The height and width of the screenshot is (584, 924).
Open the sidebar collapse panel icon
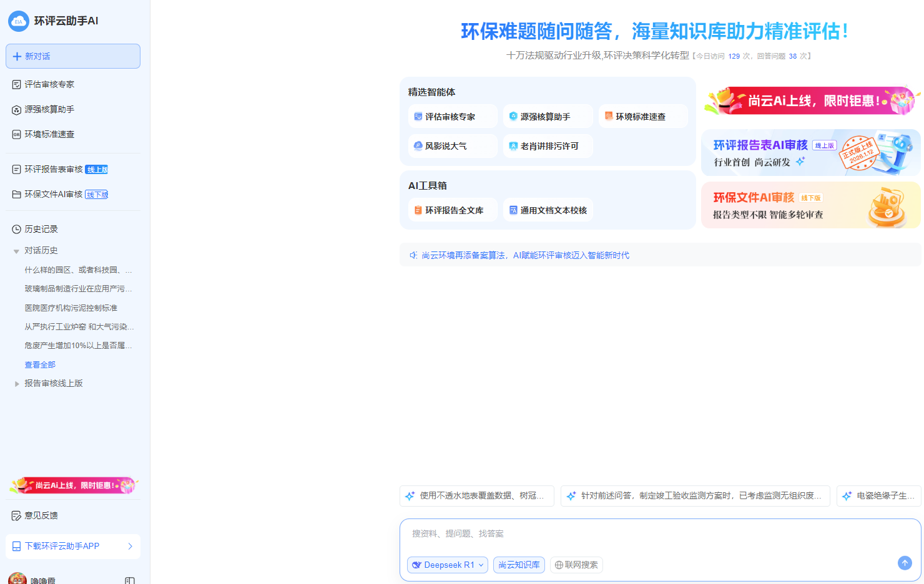coord(129,580)
